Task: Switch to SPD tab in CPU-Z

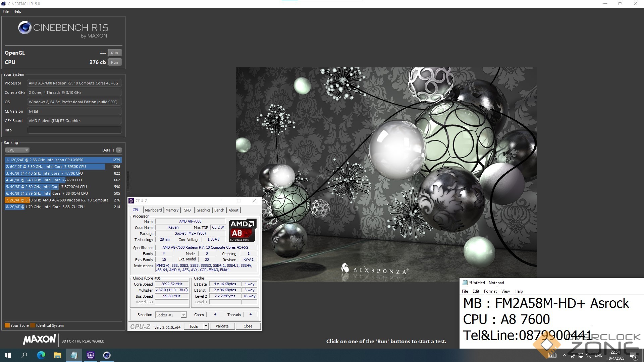Action: pos(187,210)
